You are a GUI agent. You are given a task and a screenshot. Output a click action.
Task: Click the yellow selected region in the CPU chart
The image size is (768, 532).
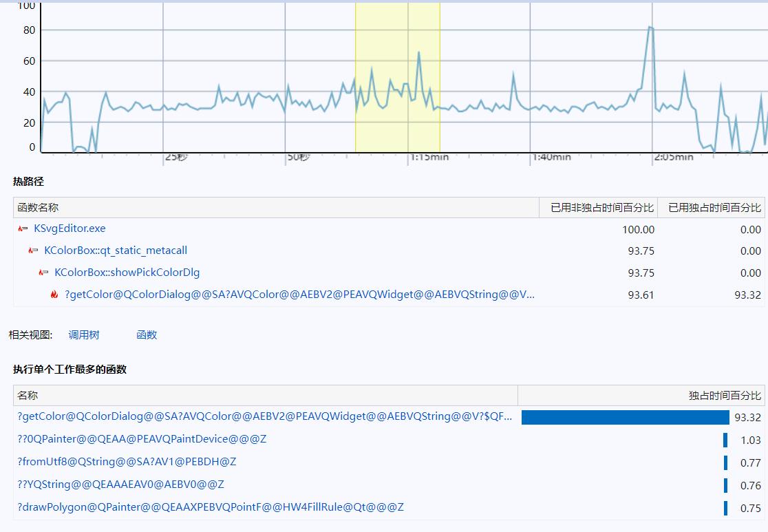(x=398, y=77)
